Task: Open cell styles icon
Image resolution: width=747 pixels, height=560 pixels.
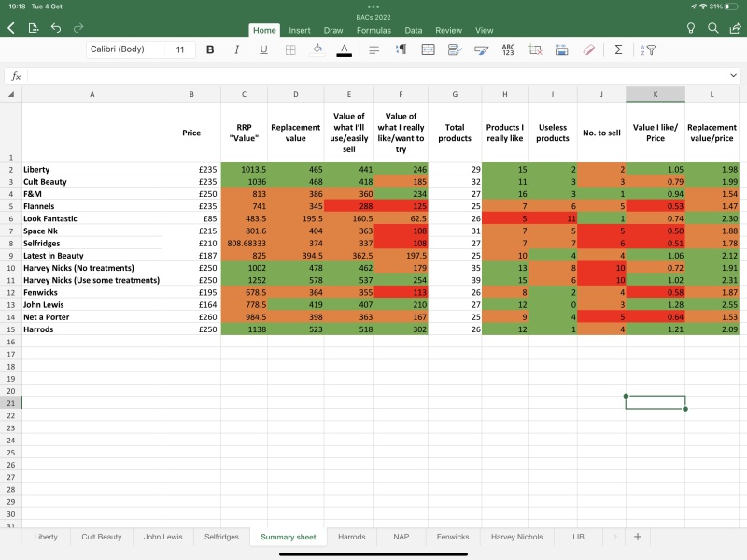Action: [455, 49]
